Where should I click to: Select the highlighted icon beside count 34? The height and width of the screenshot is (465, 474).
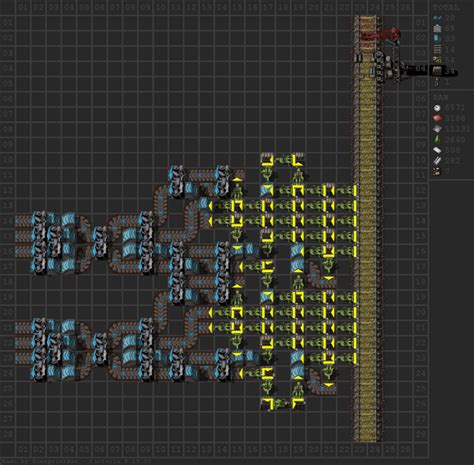[437, 71]
